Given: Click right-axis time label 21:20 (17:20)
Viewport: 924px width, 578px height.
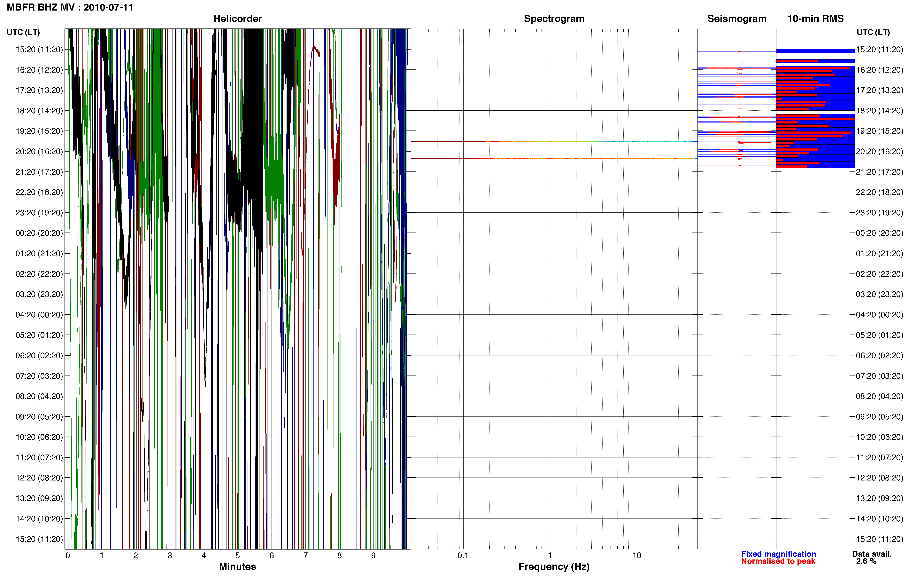Looking at the screenshot, I should pyautogui.click(x=879, y=172).
